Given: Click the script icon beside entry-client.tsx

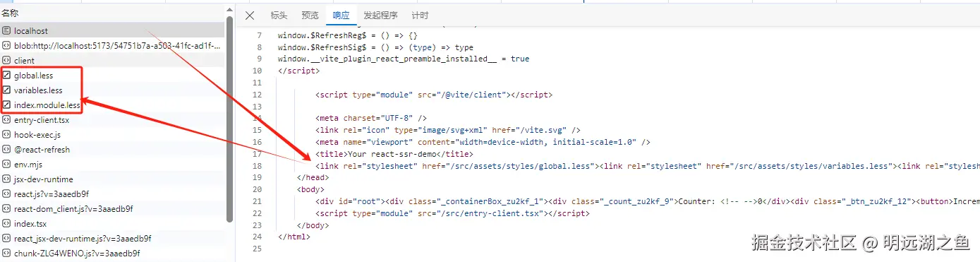Looking at the screenshot, I should [6, 120].
